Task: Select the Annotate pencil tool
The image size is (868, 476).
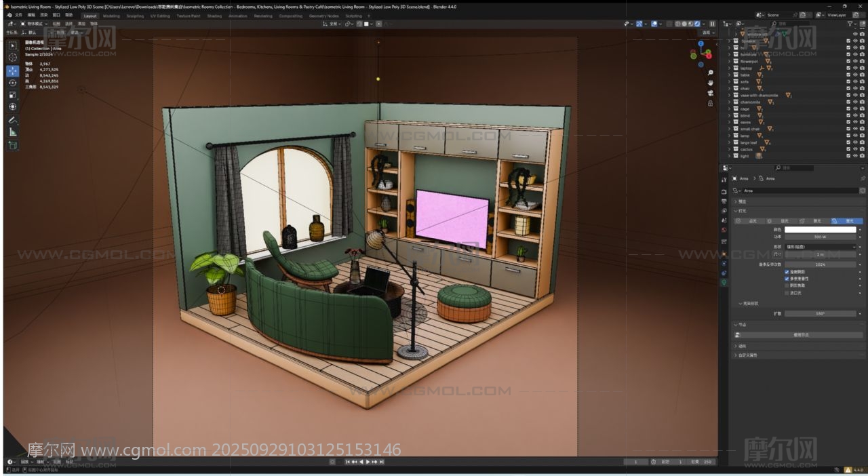Action: click(x=12, y=120)
